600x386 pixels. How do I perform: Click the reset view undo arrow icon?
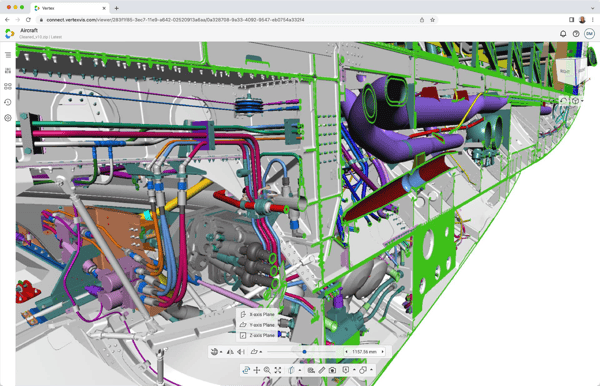pos(563,101)
